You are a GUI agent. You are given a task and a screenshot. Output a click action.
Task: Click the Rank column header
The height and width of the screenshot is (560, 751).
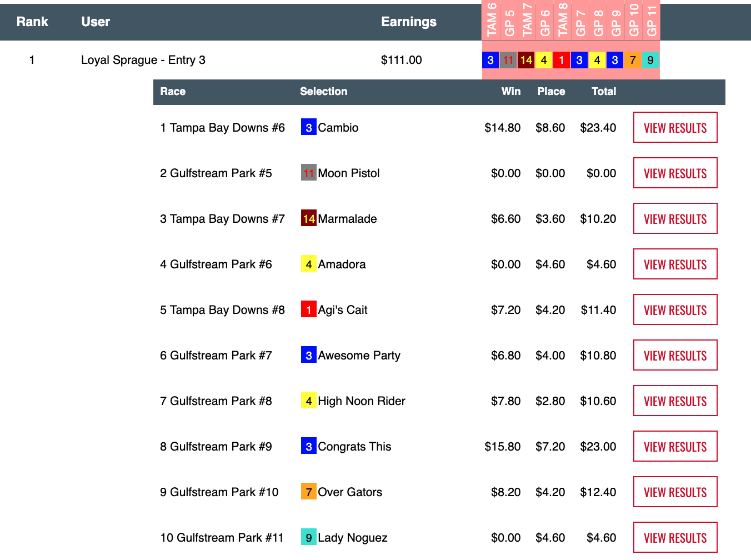[x=32, y=22]
